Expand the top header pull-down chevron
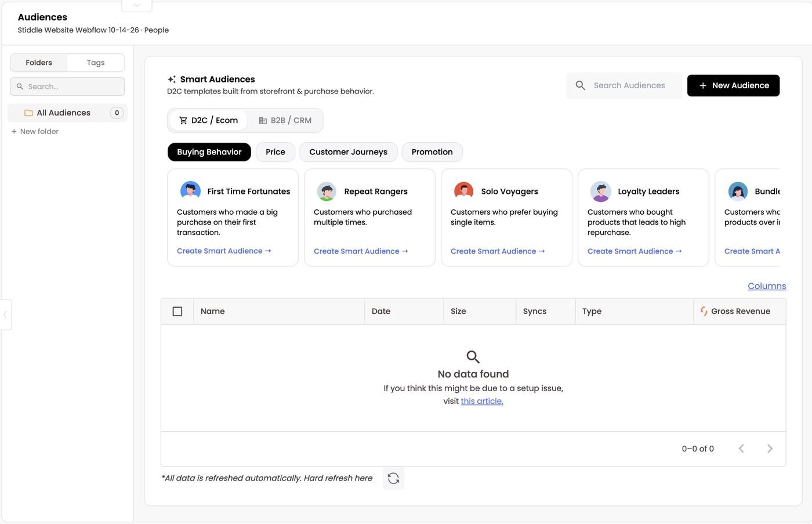The height and width of the screenshot is (524, 812). [137, 5]
